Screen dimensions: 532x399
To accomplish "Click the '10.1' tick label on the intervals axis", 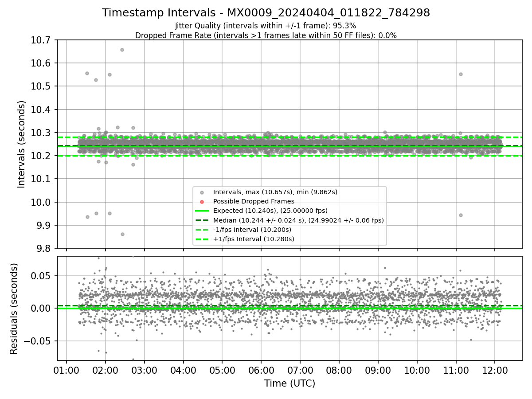I will [41, 179].
